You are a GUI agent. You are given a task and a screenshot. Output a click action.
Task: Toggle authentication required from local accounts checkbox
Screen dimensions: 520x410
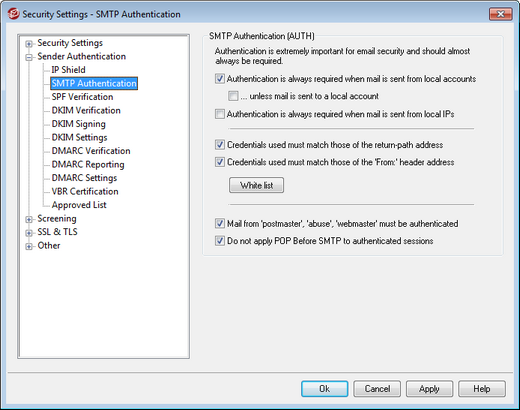(x=220, y=79)
